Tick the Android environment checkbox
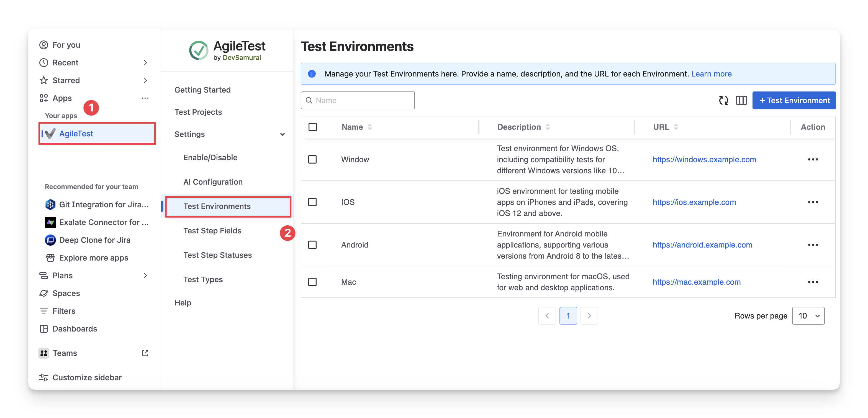Screen dimensions: 868x418 click(312, 245)
